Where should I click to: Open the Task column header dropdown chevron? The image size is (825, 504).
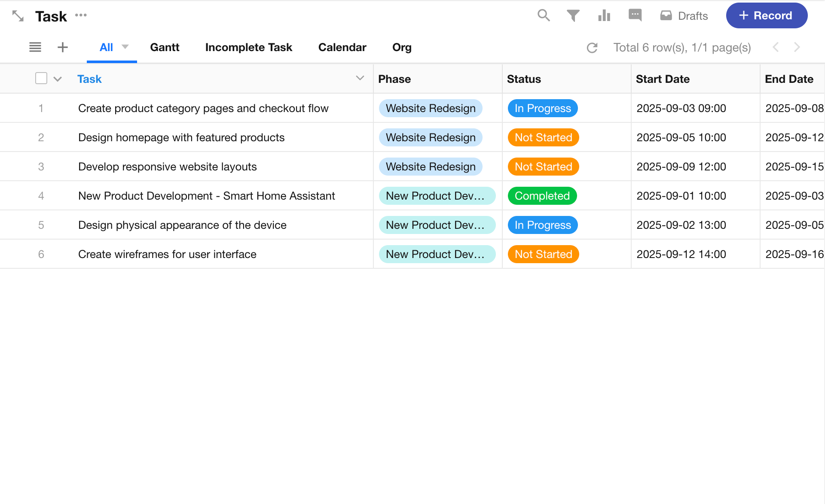click(x=360, y=78)
